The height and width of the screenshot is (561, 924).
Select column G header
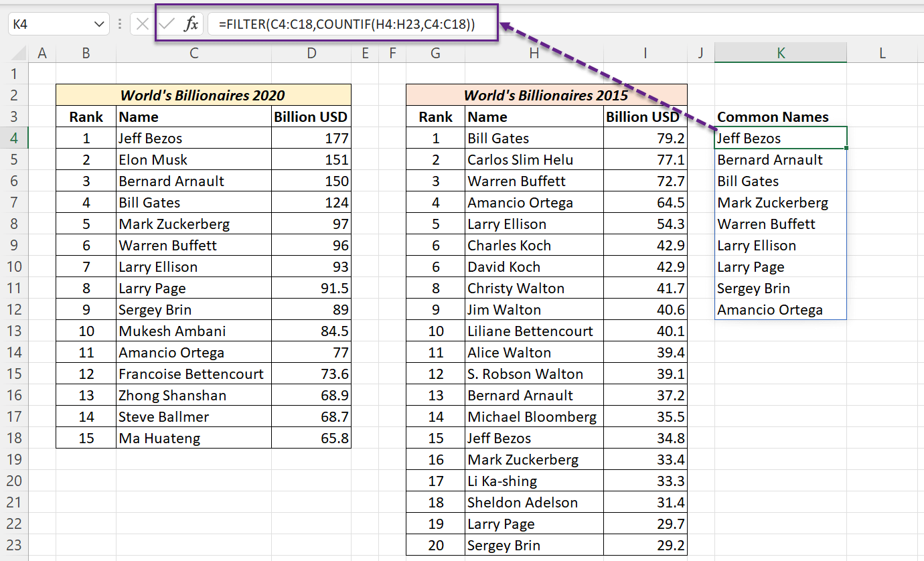tap(436, 53)
